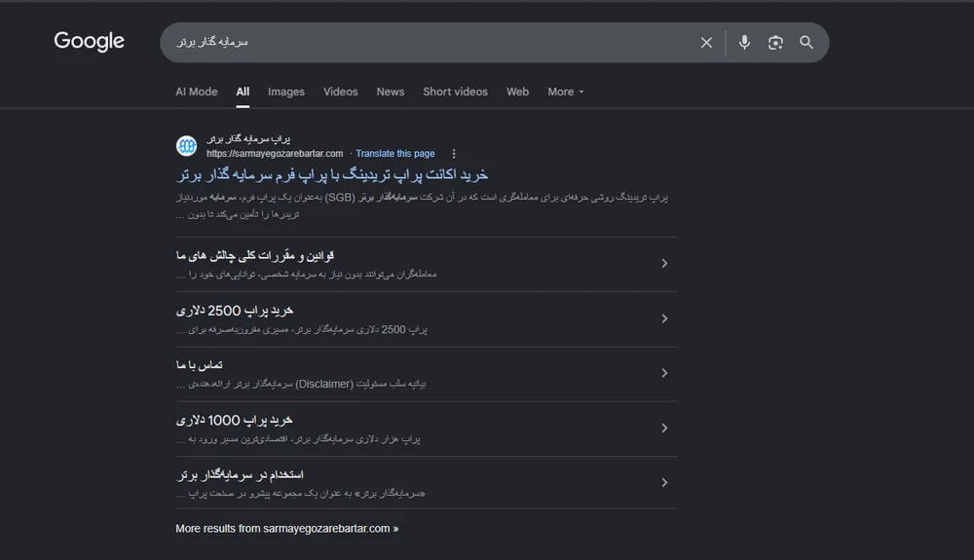Click the (Disclaimer) snippet under تماس با ما
The width and height of the screenshot is (974, 560).
[301, 384]
